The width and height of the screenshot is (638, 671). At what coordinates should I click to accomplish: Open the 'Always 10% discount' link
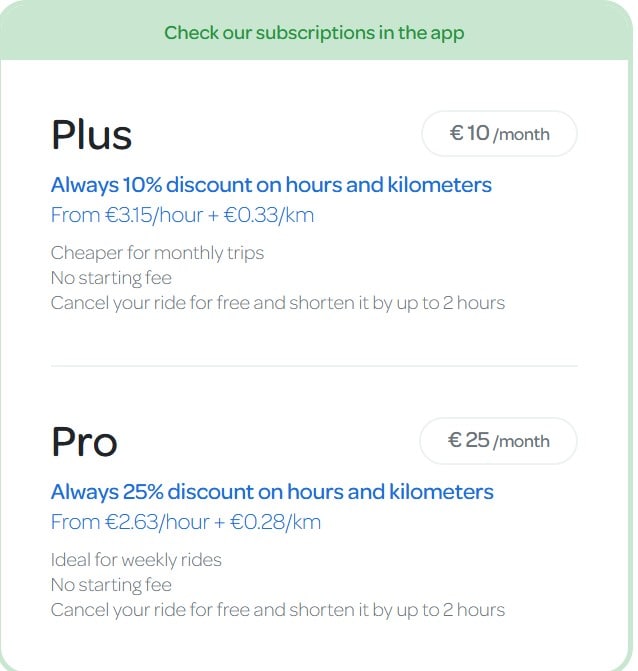click(271, 185)
